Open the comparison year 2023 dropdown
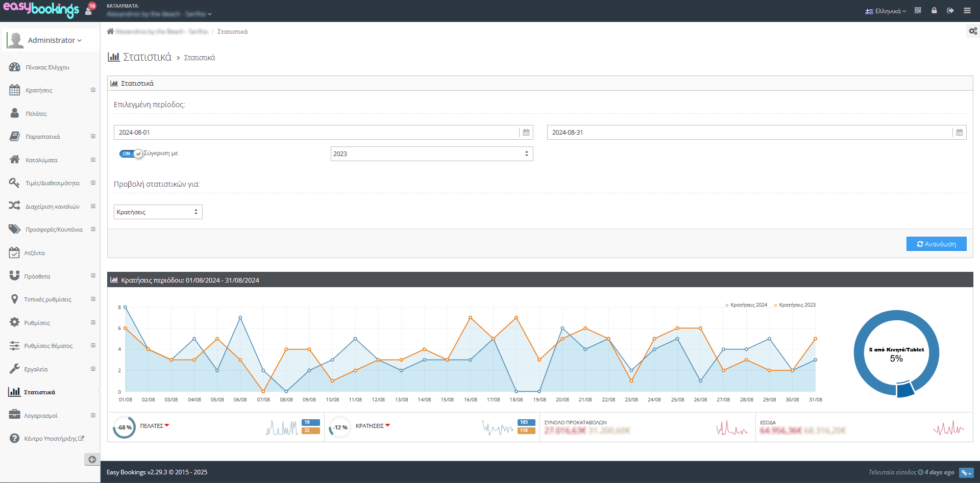Image resolution: width=980 pixels, height=483 pixels. coord(432,154)
